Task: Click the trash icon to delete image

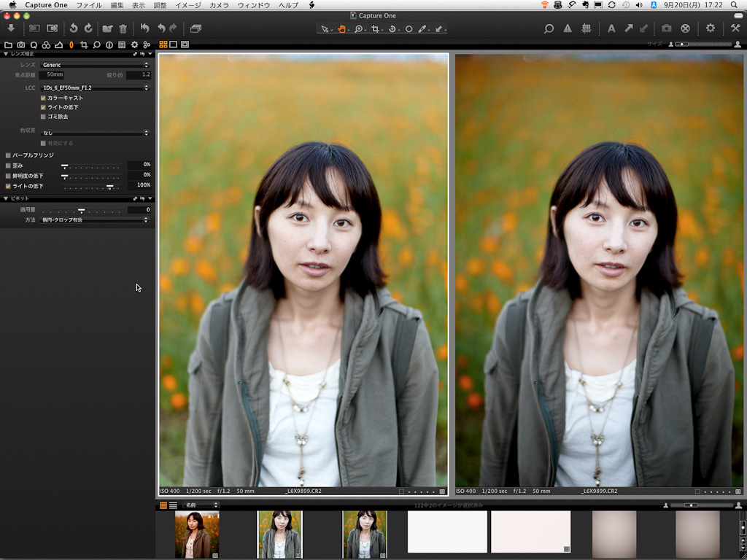Action: point(123,28)
